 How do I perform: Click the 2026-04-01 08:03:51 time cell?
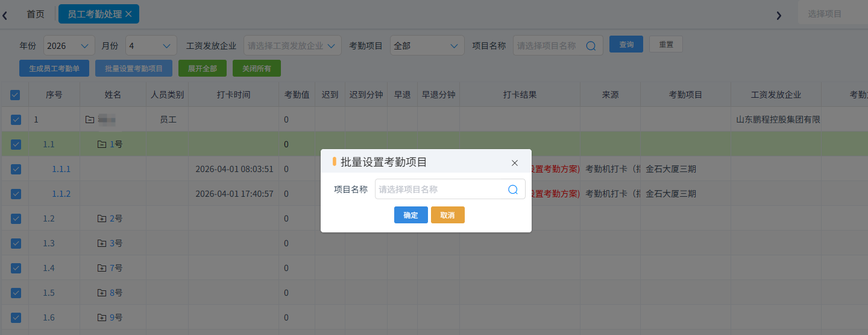[x=234, y=169]
